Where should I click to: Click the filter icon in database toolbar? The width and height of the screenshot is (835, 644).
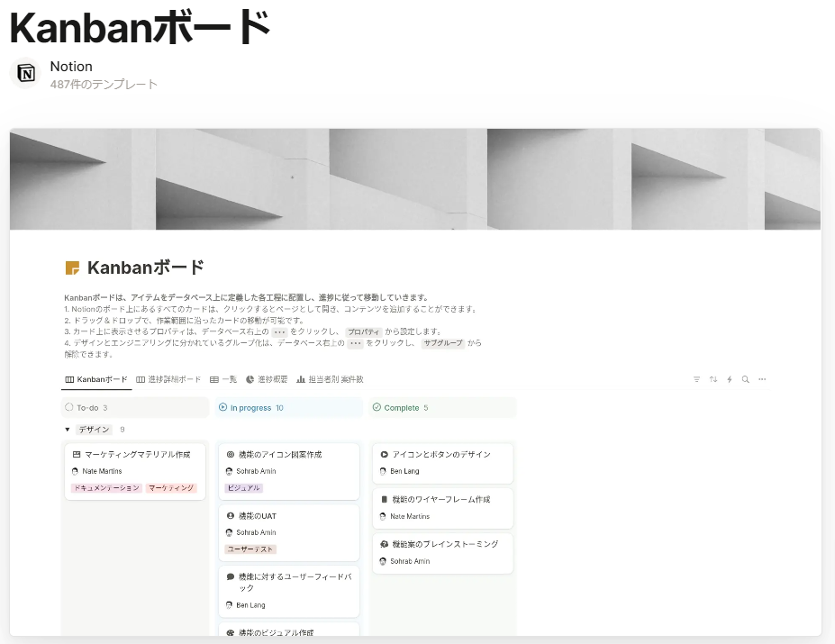tap(696, 379)
